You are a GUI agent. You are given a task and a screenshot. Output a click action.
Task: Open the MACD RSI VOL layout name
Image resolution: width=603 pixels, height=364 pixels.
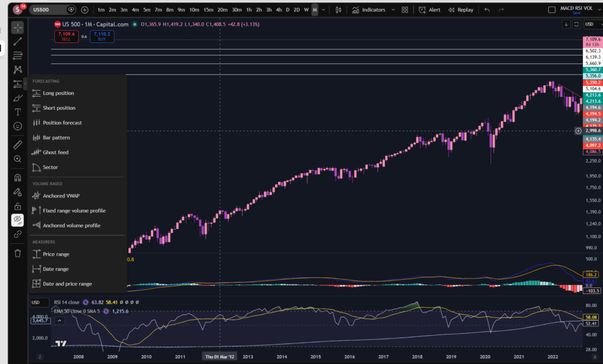(576, 8)
